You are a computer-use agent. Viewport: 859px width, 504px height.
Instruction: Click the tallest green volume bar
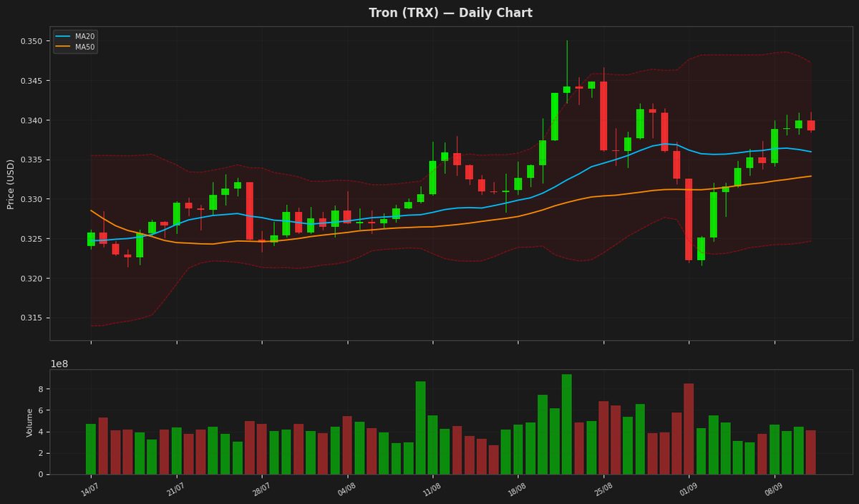566,425
